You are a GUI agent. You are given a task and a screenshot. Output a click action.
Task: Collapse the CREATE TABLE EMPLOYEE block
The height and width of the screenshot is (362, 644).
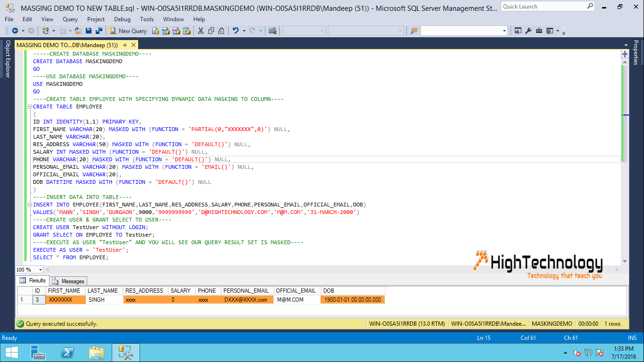point(30,107)
